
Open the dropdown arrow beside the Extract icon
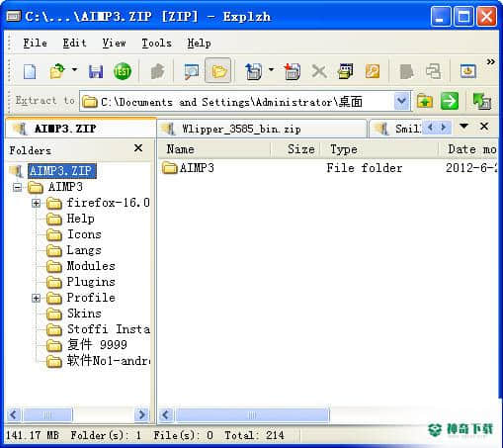[x=271, y=69]
